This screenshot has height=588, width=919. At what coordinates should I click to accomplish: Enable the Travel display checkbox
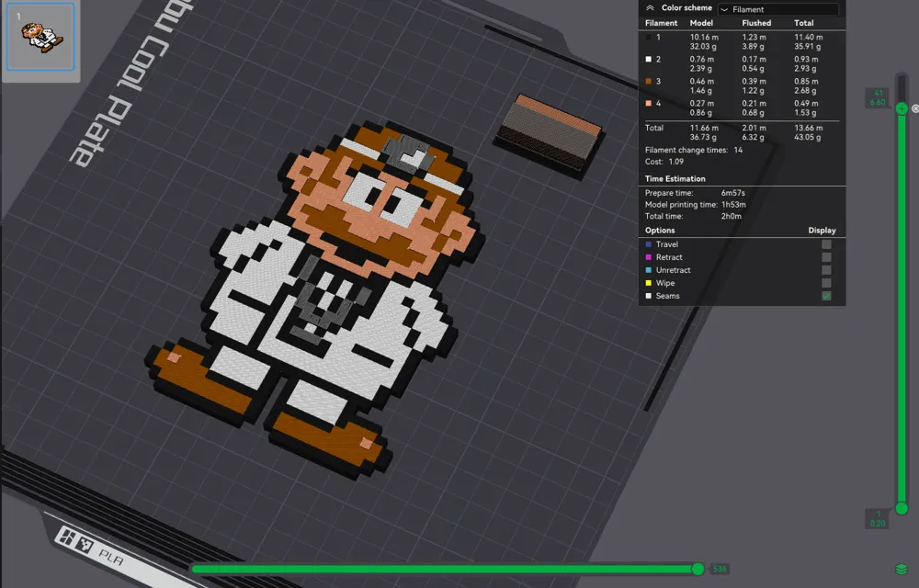click(x=826, y=244)
